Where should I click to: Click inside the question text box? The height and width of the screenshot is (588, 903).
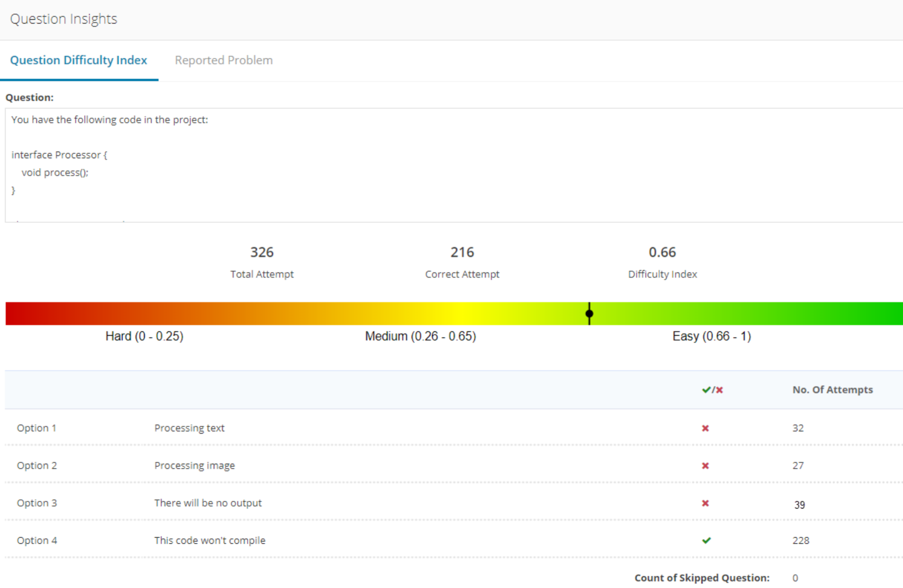[451, 165]
